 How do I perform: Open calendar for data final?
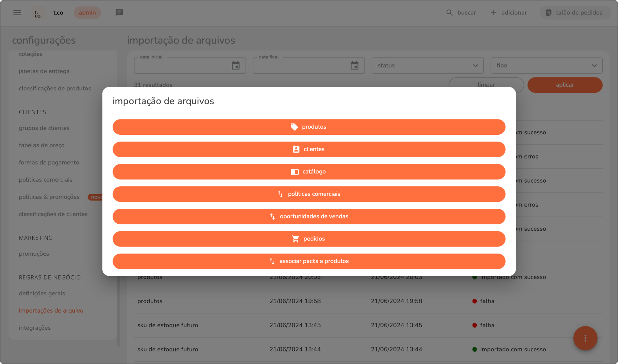click(355, 65)
